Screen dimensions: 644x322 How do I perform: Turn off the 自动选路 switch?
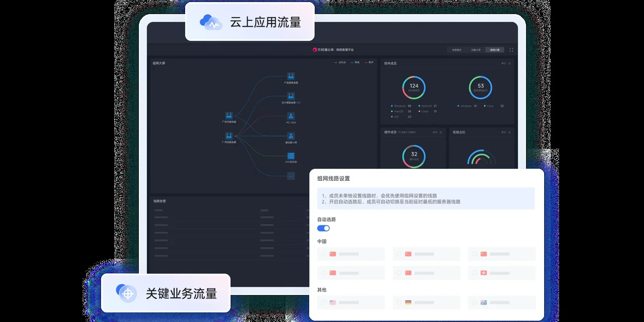coord(324,228)
